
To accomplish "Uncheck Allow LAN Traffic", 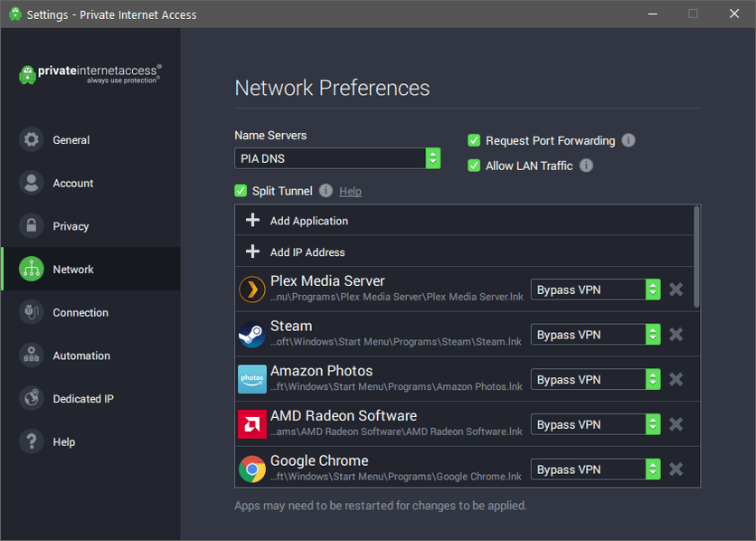I will [474, 166].
